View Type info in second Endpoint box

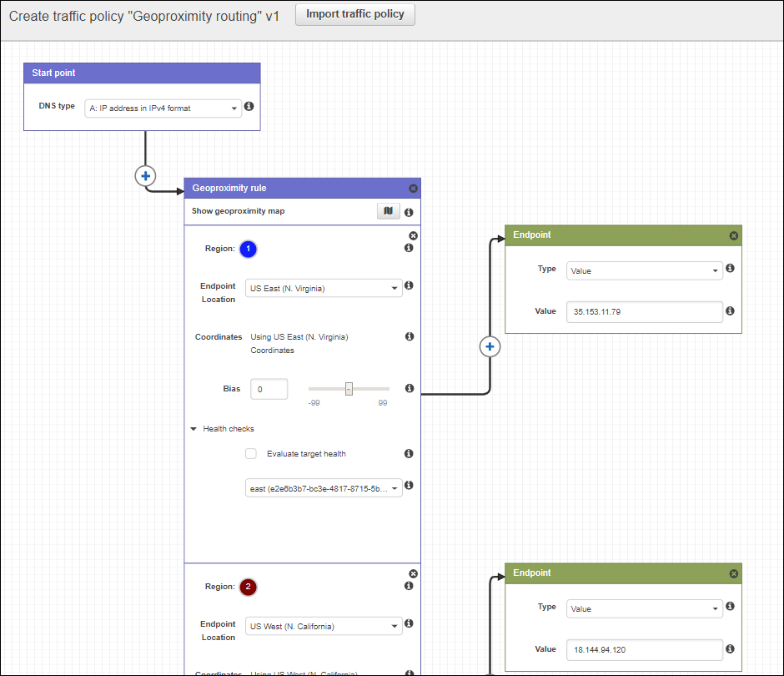pyautogui.click(x=730, y=606)
